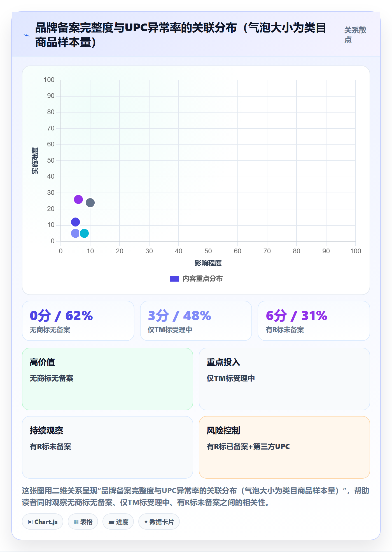
Task: Click the lightning bolt icon beside the title
Action: 27,35
